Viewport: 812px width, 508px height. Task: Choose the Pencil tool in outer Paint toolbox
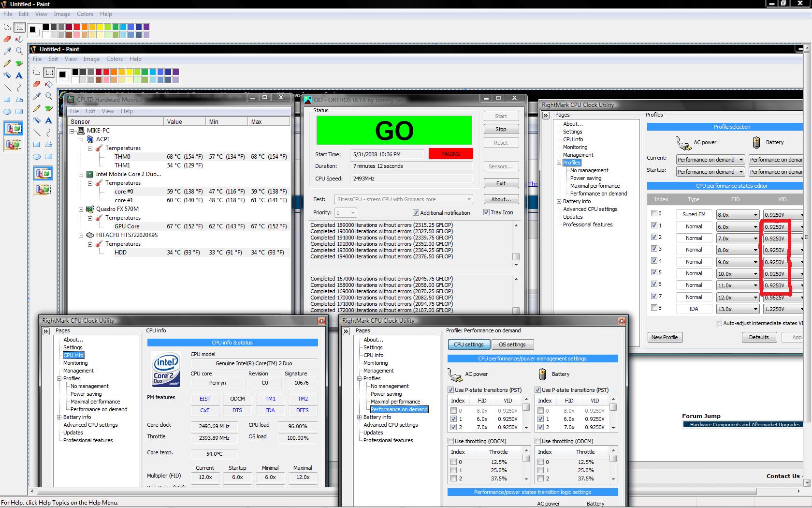7,63
